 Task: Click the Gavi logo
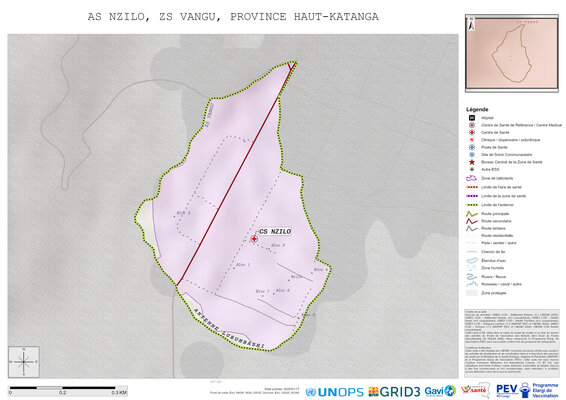tap(440, 391)
